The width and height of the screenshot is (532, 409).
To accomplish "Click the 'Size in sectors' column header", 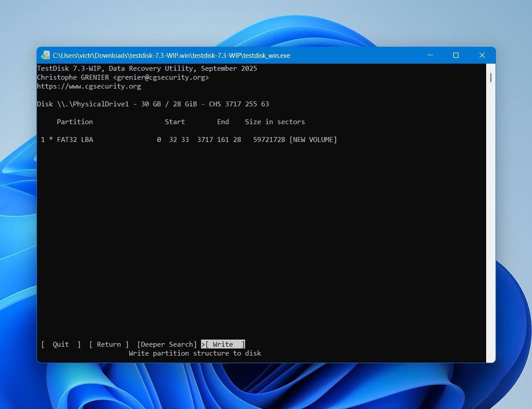I will click(275, 122).
